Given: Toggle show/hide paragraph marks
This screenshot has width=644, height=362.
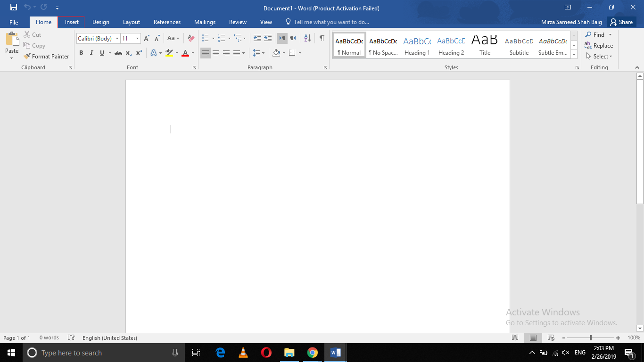Looking at the screenshot, I should tap(322, 38).
